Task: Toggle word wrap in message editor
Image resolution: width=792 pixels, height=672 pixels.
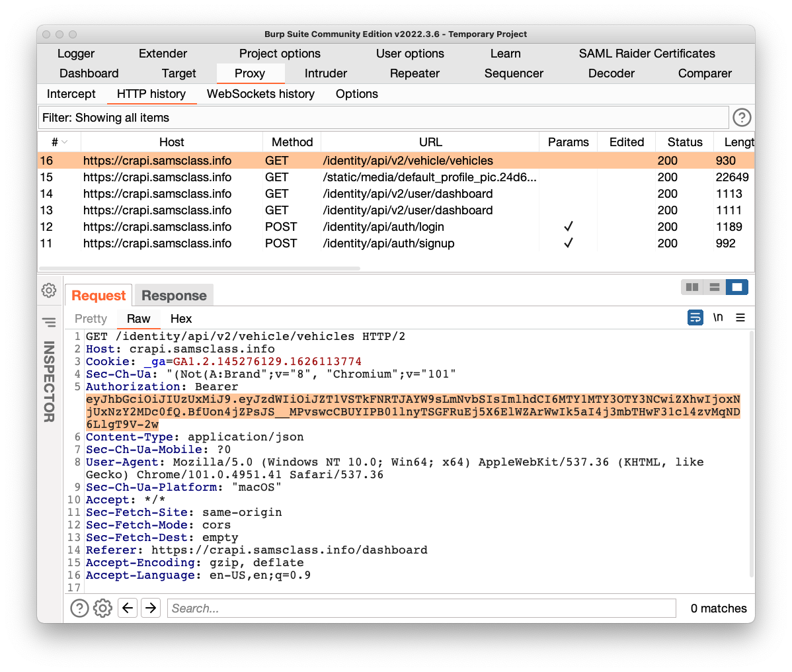Action: point(695,318)
